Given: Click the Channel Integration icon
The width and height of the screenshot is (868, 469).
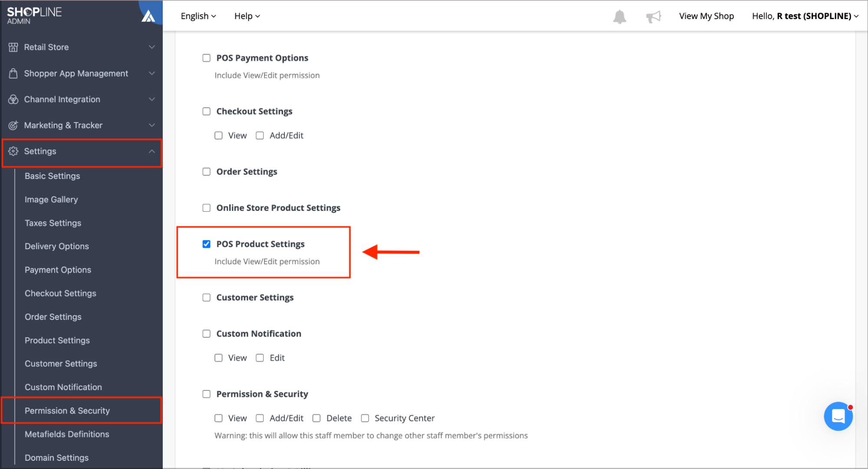Looking at the screenshot, I should coord(13,99).
